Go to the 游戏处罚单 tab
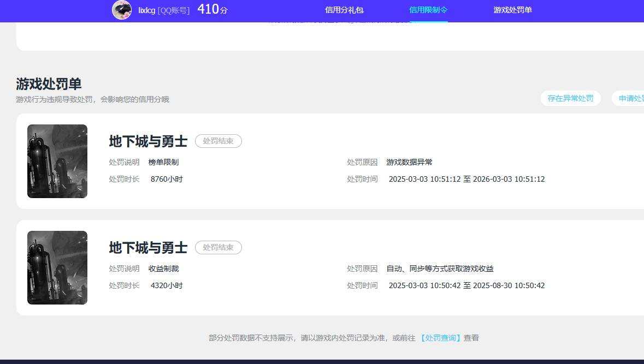The height and width of the screenshot is (364, 644). [512, 10]
